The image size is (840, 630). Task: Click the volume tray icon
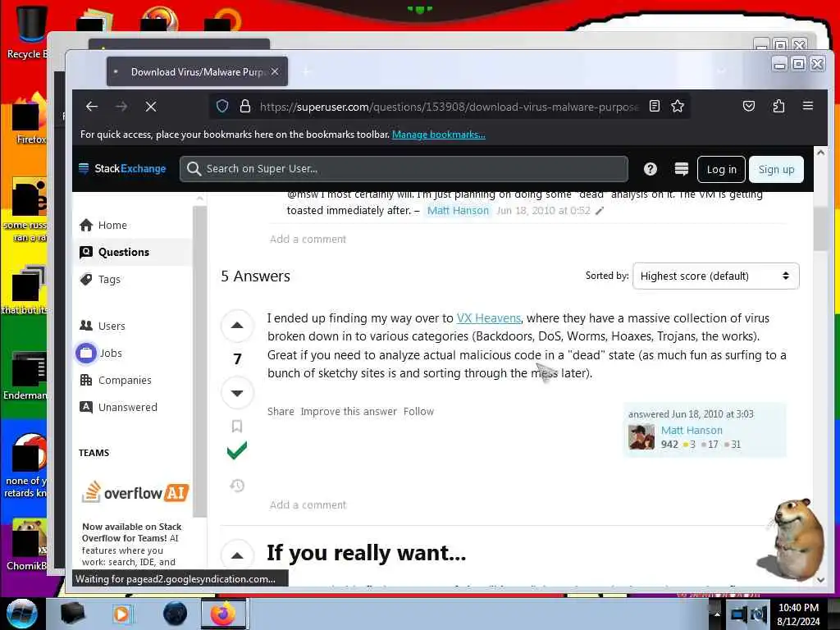coord(758,614)
